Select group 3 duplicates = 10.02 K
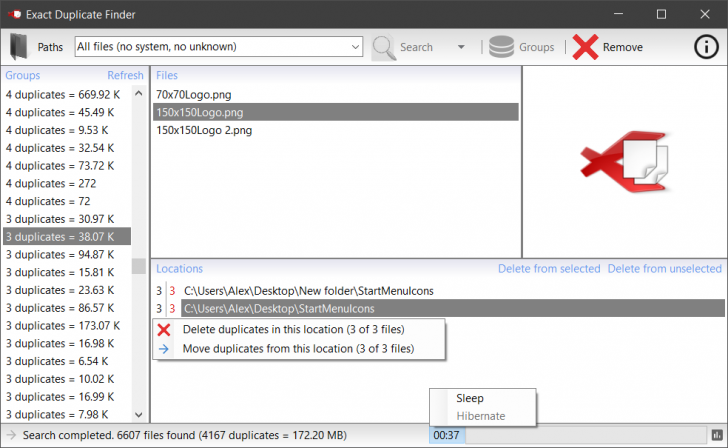 pyautogui.click(x=67, y=379)
